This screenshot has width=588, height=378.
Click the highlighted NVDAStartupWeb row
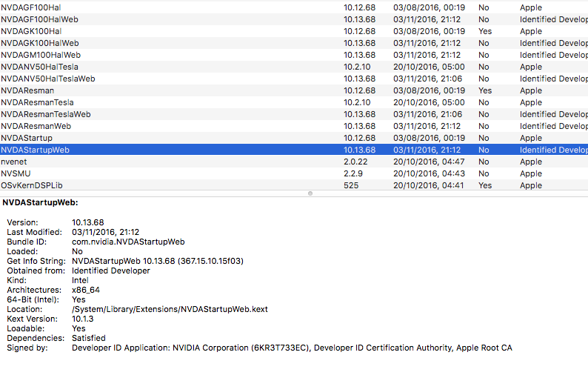coord(294,150)
